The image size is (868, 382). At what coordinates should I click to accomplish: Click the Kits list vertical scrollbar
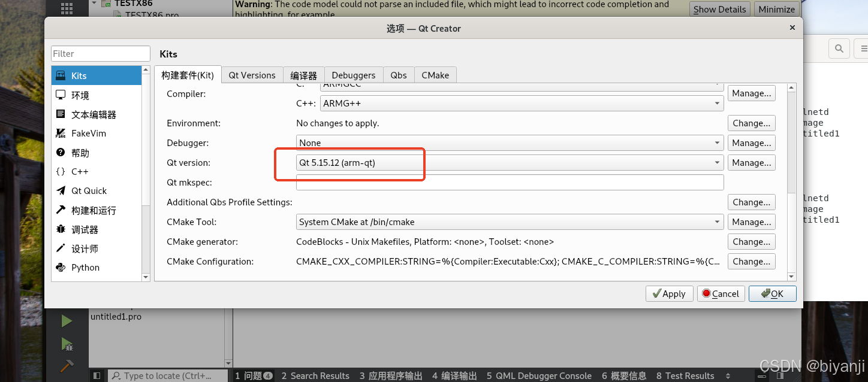tap(146, 180)
